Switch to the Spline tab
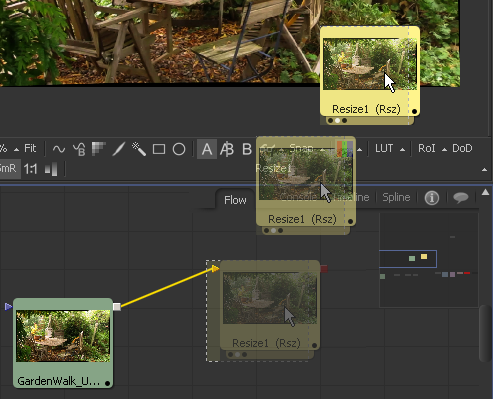The width and height of the screenshot is (493, 399). tap(396, 197)
